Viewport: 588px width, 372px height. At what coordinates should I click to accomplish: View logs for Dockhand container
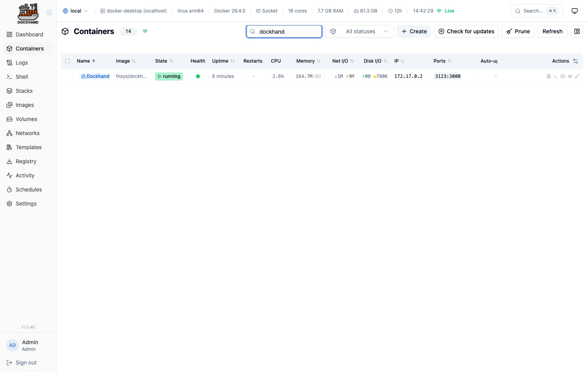click(x=549, y=76)
